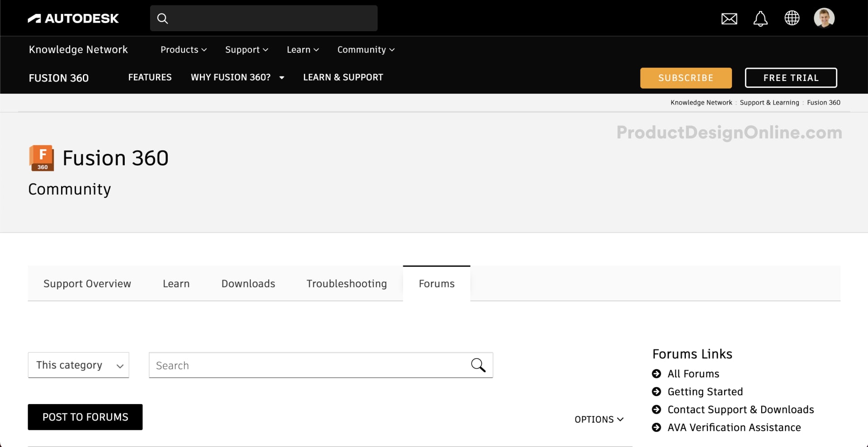This screenshot has width=868, height=447.
Task: Switch to the Troubleshooting tab
Action: coord(347,284)
